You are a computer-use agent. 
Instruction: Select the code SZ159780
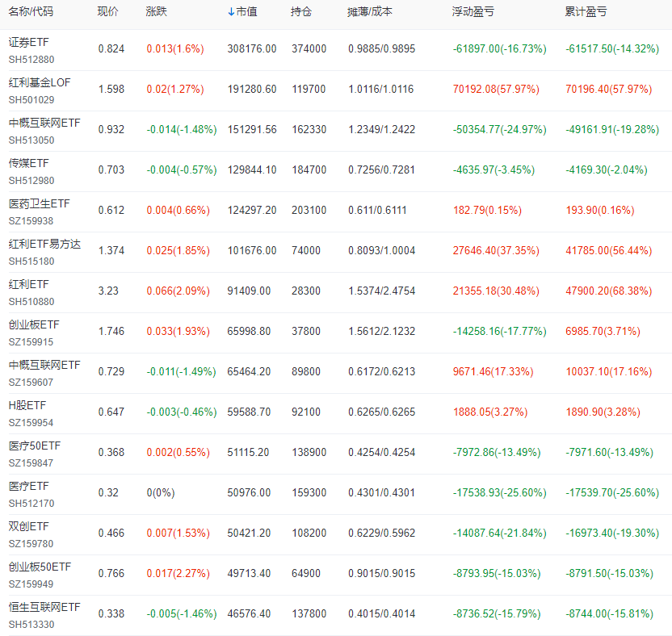pyautogui.click(x=31, y=544)
